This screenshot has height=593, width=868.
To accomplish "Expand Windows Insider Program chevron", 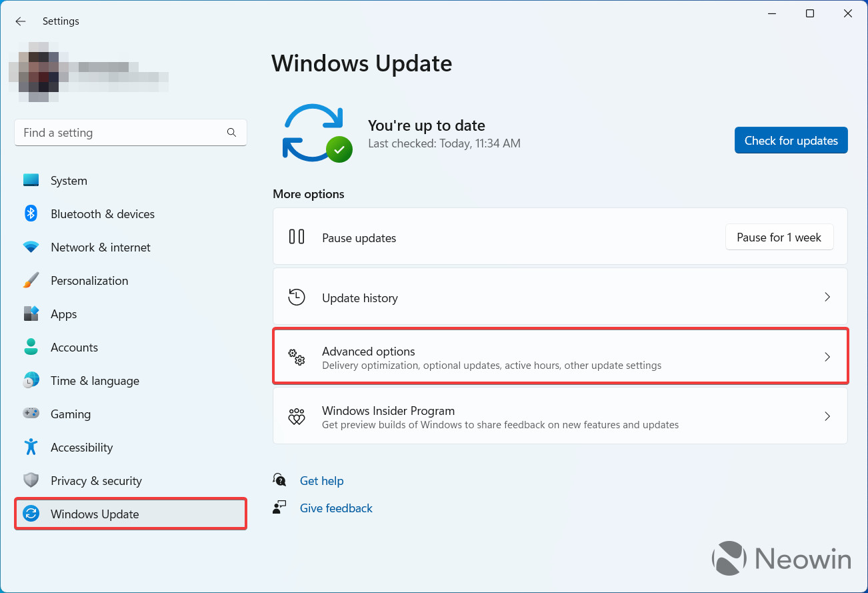I will click(827, 416).
